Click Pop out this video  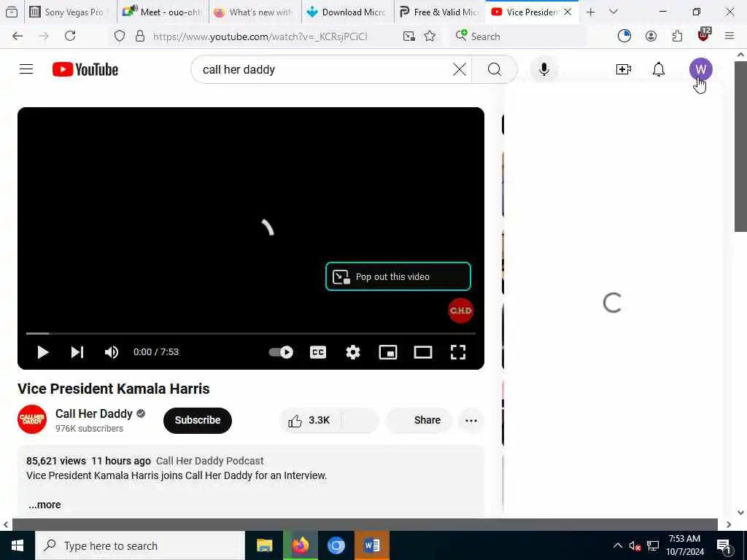click(398, 276)
